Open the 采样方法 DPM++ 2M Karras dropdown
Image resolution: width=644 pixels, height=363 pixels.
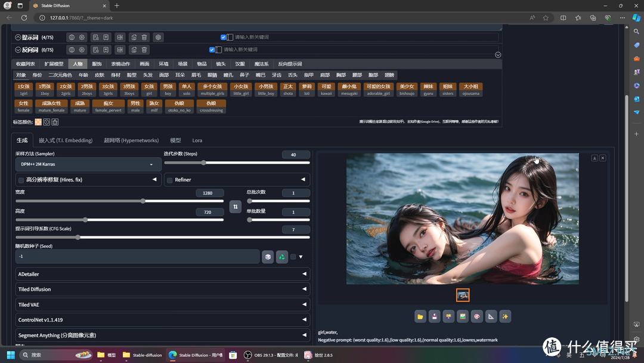coord(88,164)
